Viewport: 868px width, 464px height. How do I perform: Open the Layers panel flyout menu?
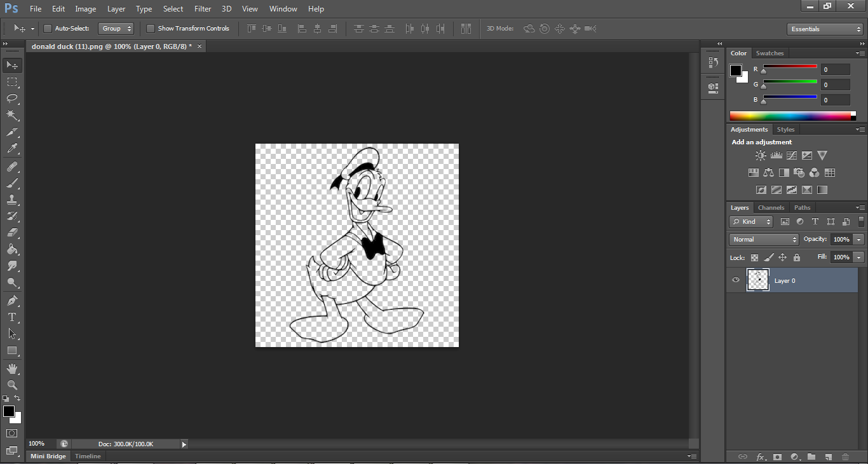860,208
